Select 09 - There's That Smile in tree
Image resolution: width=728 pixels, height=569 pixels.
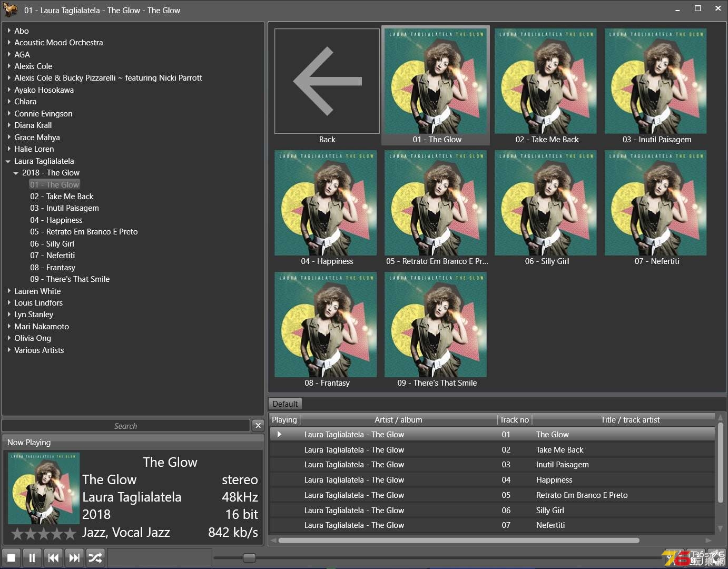coord(70,279)
